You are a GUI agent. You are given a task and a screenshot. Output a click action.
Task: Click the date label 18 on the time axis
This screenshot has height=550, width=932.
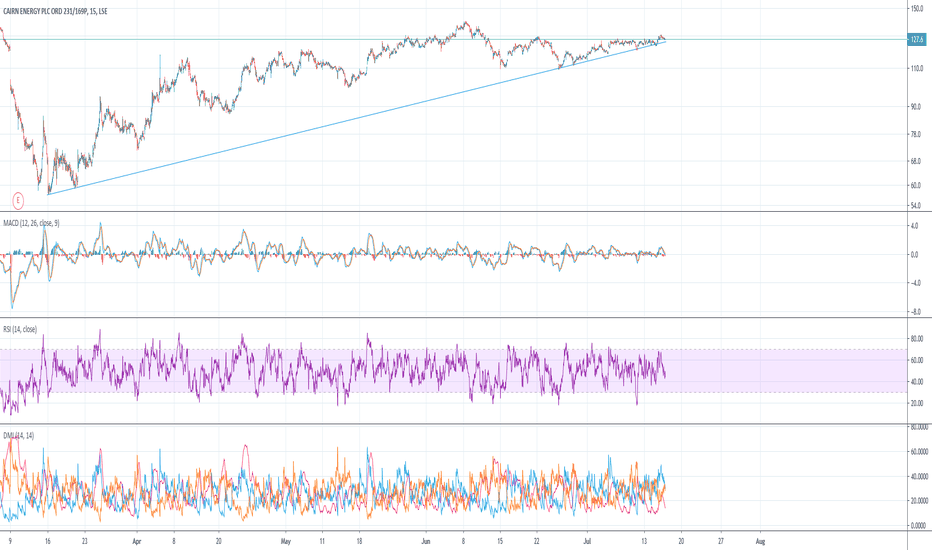click(x=359, y=542)
